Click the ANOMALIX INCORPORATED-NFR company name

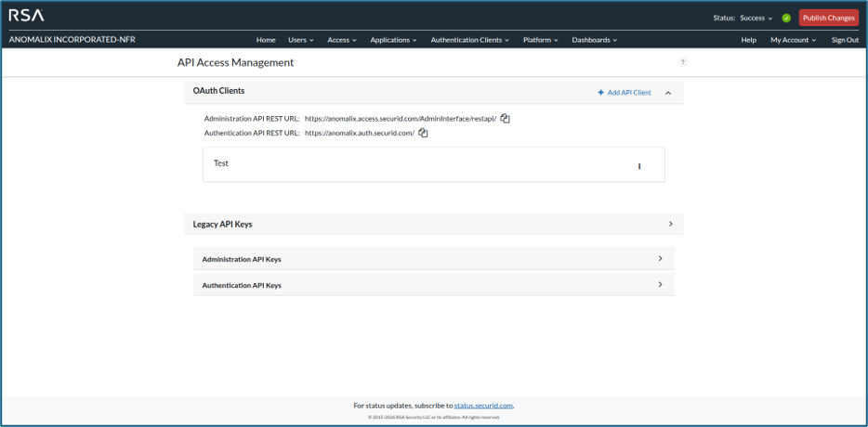tap(72, 40)
